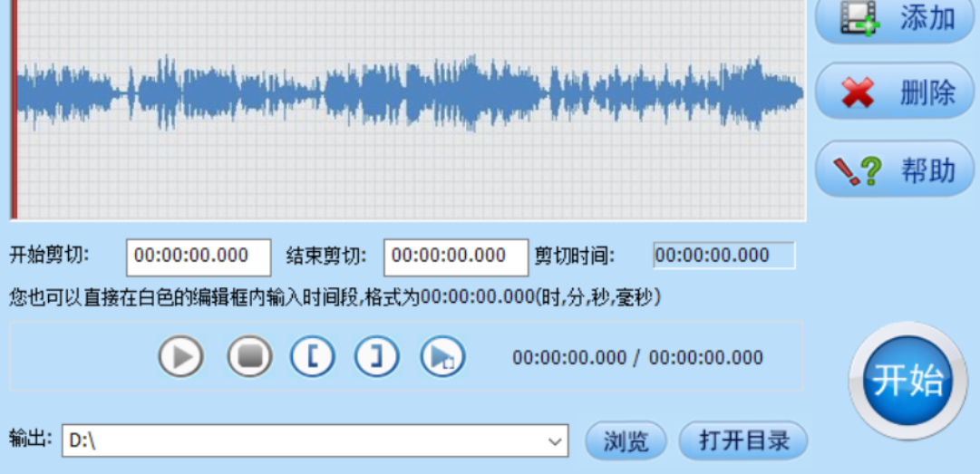Stop playback with the square button
The width and height of the screenshot is (980, 474).
[249, 356]
